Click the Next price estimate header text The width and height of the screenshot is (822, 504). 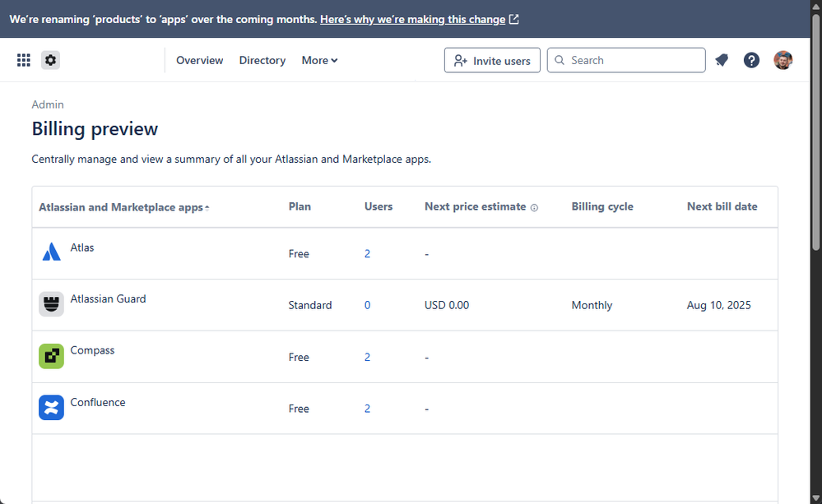point(475,206)
